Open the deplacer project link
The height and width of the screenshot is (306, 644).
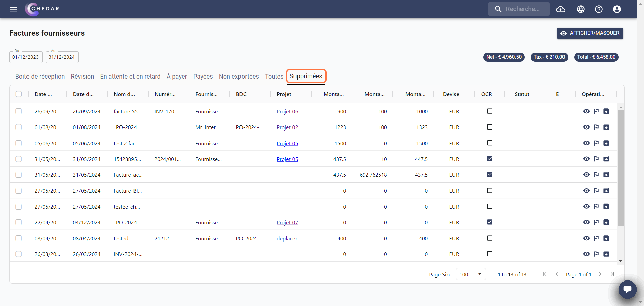tap(287, 238)
